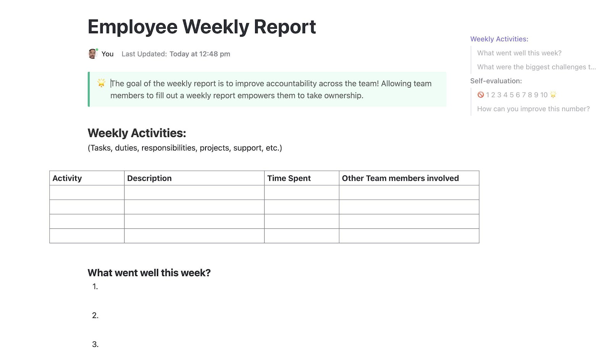611x364 pixels.
Task: Click the 'Weekly Activities:' heading in the document
Action: [x=137, y=133]
